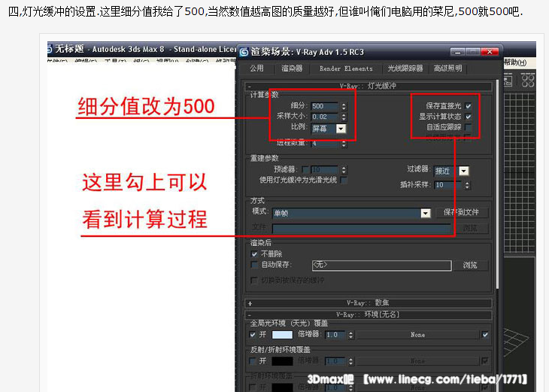Click the 保存到文件 button
The height and width of the screenshot is (392, 549).
click(461, 212)
